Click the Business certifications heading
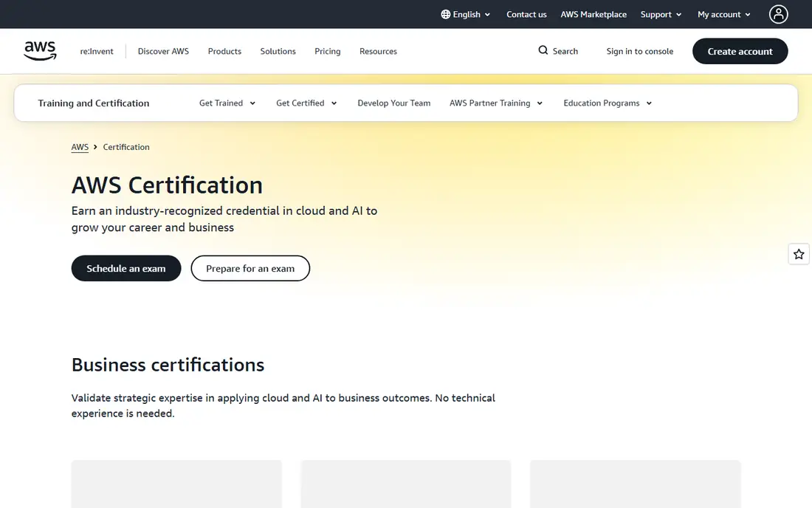The image size is (812, 508). coord(168,365)
